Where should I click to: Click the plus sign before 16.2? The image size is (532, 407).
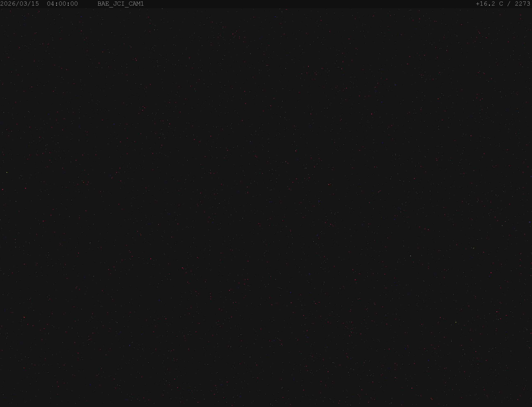[x=478, y=4]
